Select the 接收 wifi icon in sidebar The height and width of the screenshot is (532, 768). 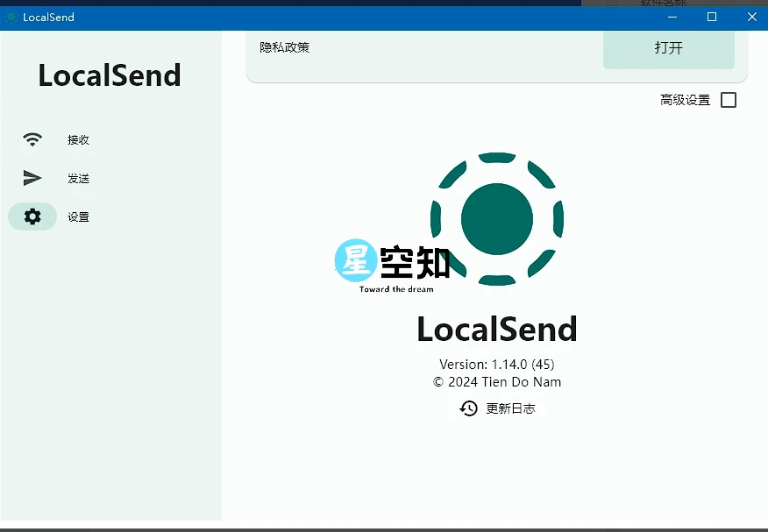(x=32, y=139)
